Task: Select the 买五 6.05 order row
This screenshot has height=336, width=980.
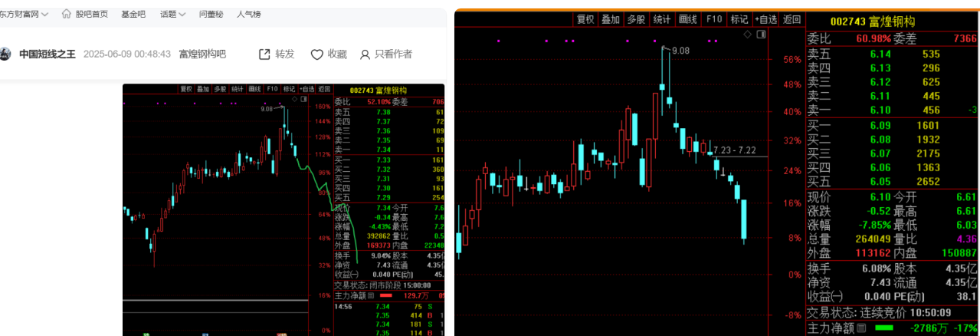Action: (x=893, y=181)
